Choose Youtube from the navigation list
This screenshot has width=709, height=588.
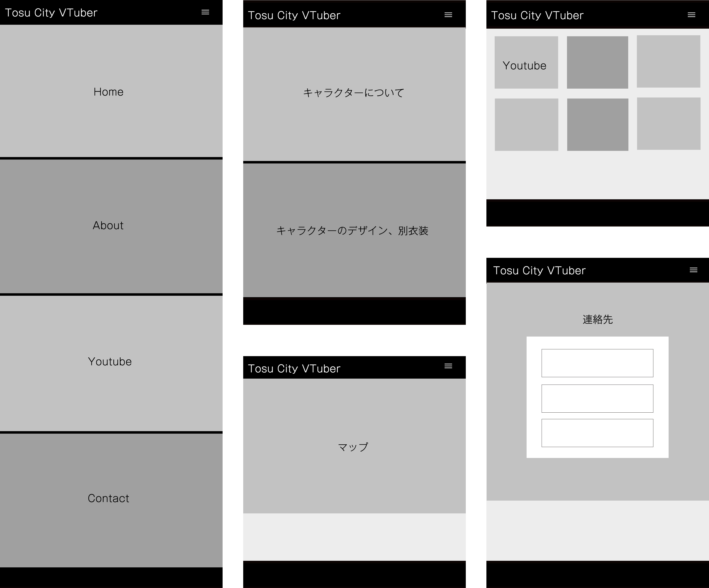109,361
